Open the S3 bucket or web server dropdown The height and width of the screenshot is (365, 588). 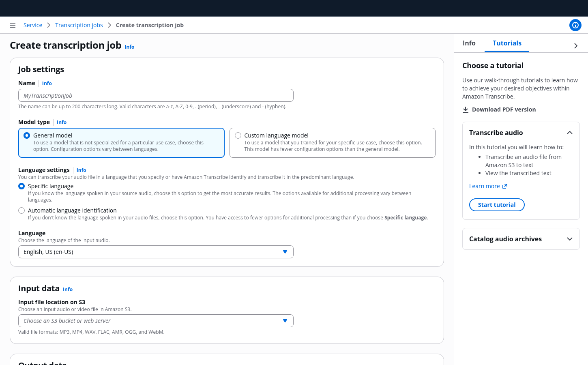[x=156, y=321]
